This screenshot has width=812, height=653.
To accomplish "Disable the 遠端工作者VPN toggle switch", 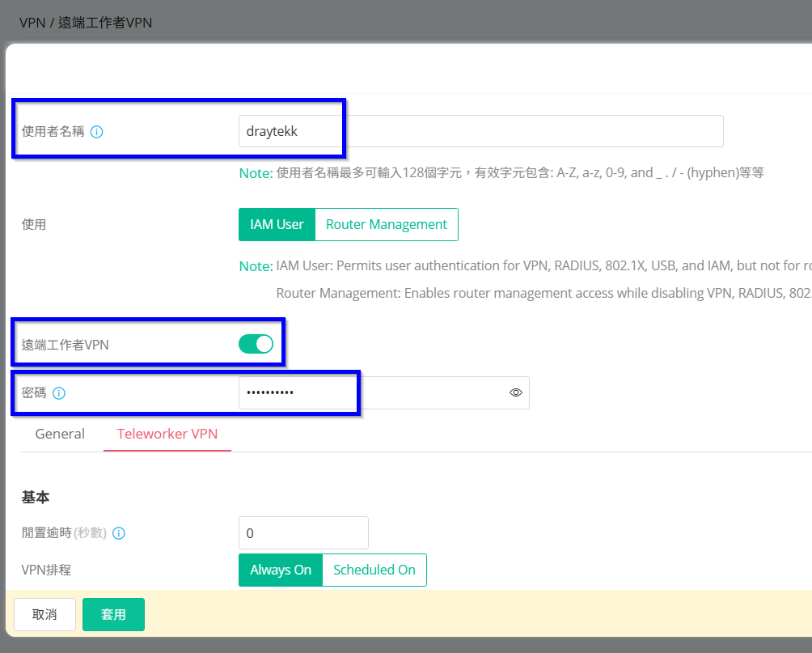I will [x=256, y=344].
